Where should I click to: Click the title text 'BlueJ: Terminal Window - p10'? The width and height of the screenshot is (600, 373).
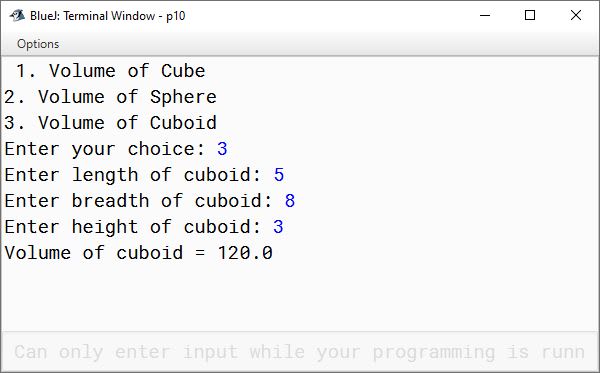(x=108, y=16)
